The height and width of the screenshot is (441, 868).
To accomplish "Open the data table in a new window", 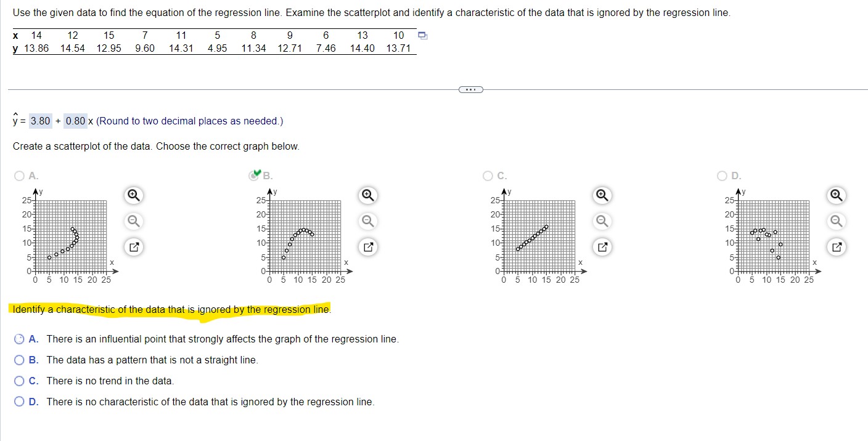I will [x=422, y=36].
